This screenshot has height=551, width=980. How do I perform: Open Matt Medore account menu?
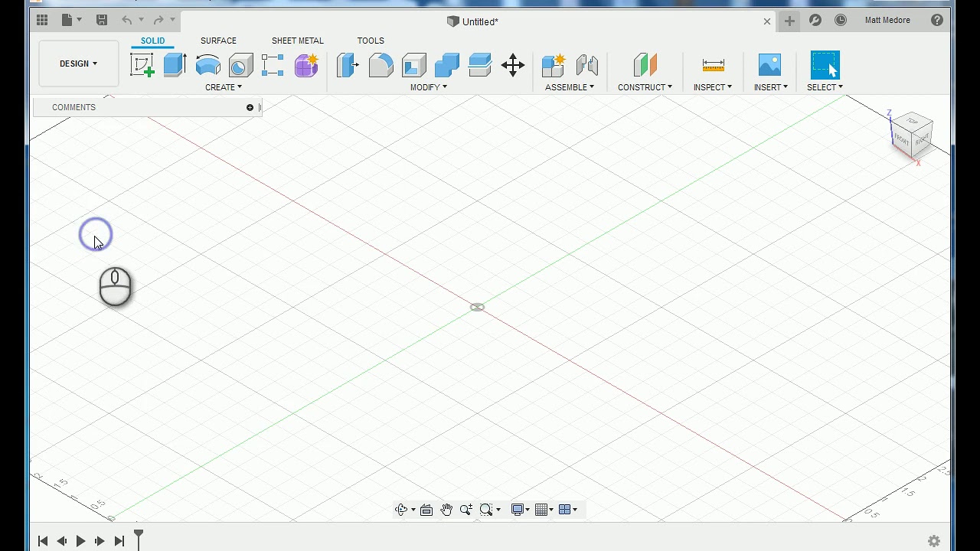[x=887, y=21]
